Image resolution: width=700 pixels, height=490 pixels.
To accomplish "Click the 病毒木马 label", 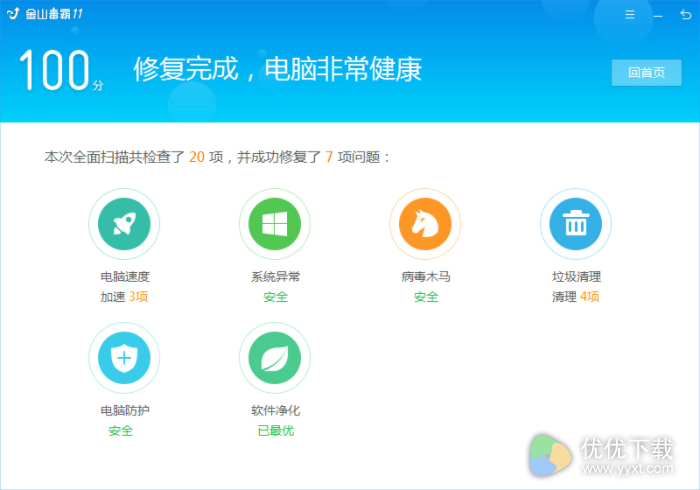I will tap(426, 277).
